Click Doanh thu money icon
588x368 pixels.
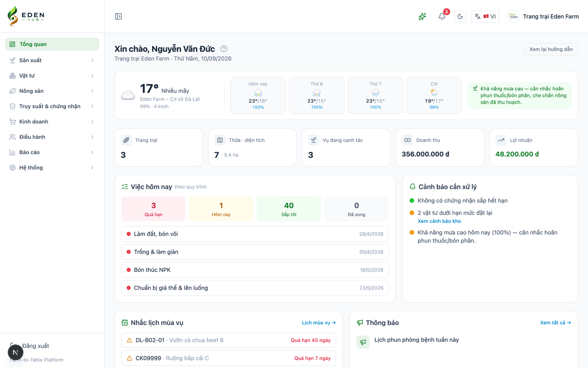[x=408, y=140]
